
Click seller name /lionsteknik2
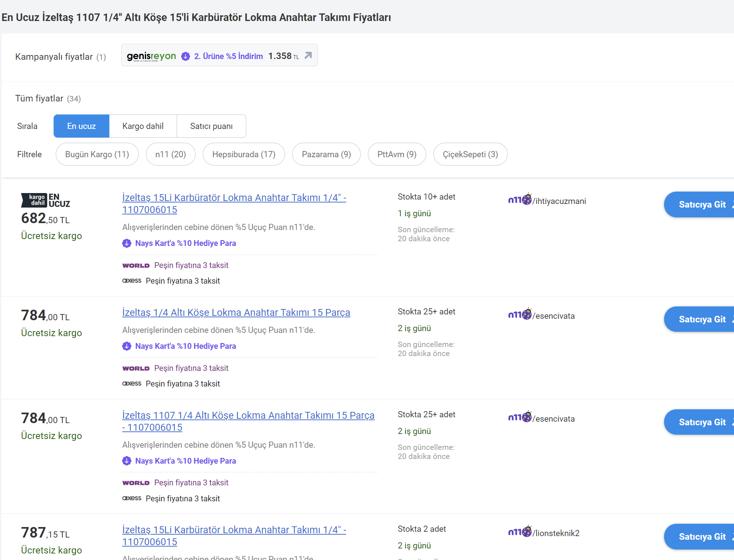tap(556, 533)
